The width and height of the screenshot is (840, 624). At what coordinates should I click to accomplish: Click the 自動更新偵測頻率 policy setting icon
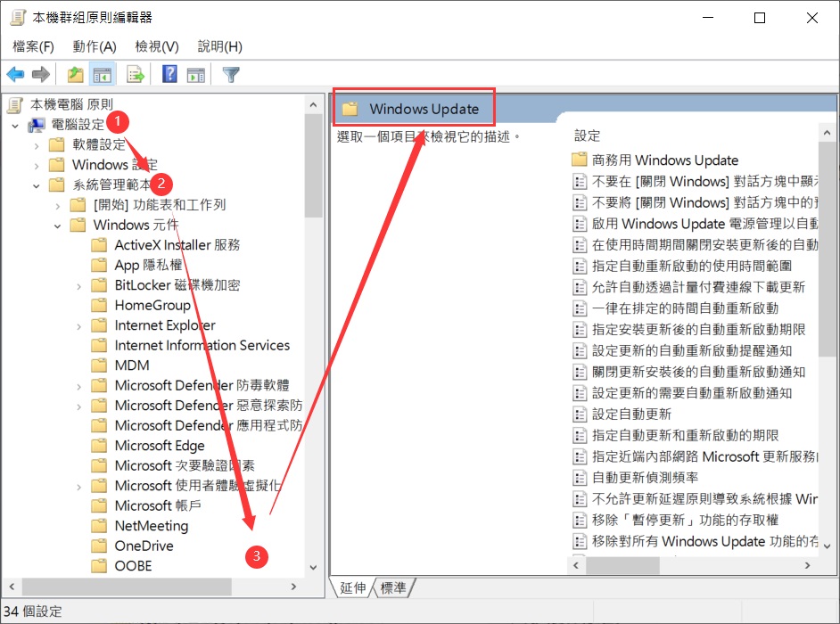pyautogui.click(x=579, y=478)
